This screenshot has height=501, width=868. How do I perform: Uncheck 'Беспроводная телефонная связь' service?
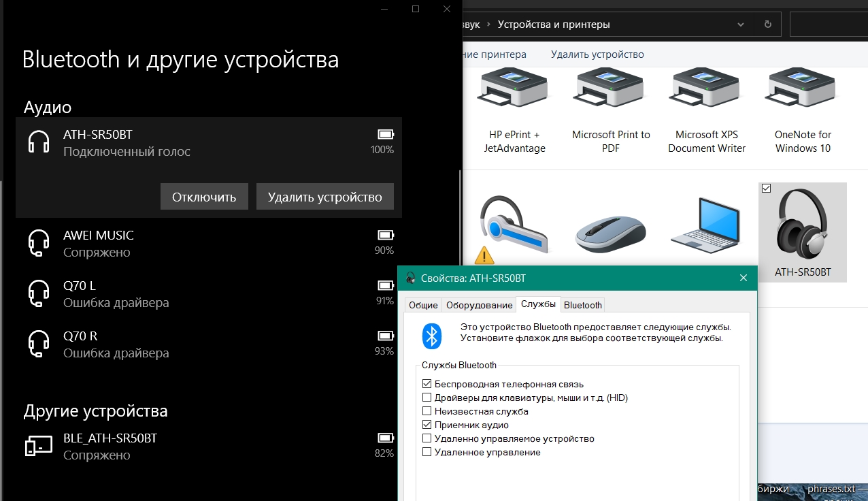pos(427,384)
